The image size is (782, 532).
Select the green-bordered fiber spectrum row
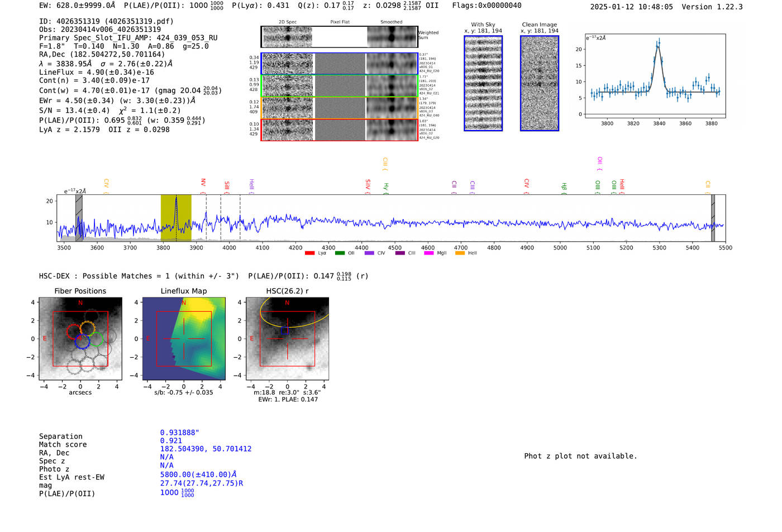pyautogui.click(x=339, y=86)
